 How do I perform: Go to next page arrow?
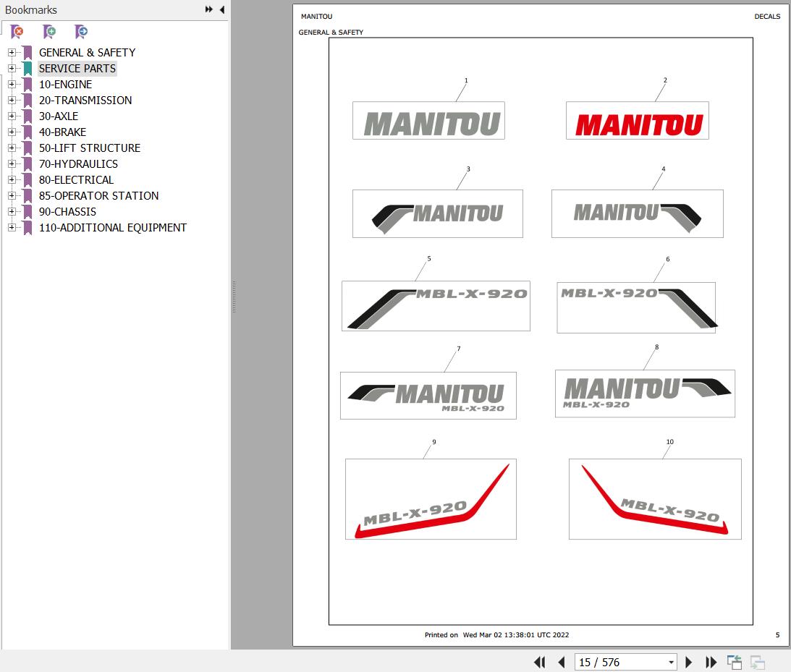[688, 662]
